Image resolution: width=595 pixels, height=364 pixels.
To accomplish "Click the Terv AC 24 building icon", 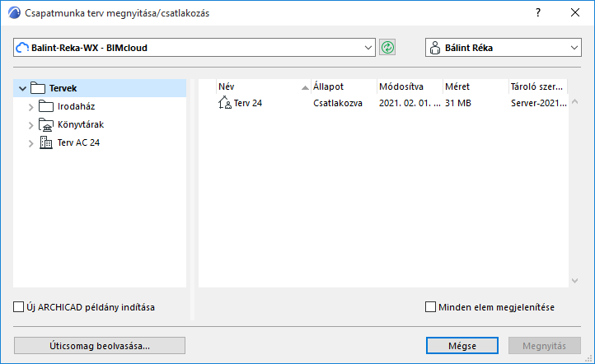I will (46, 142).
